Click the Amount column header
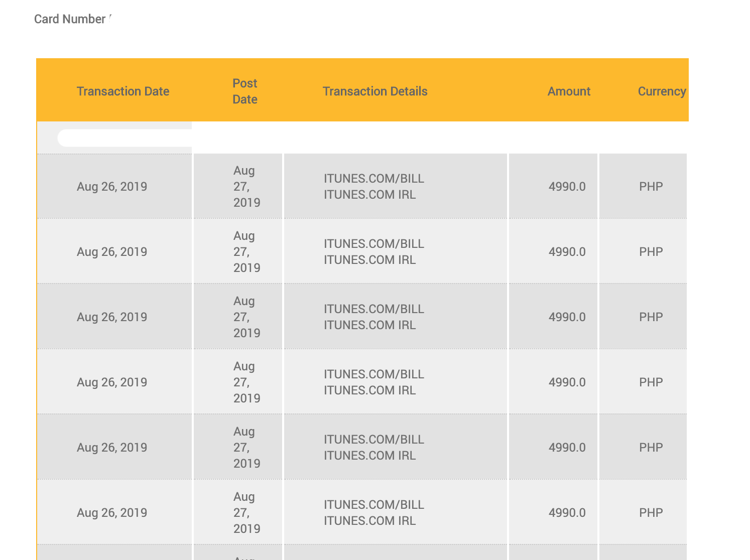Screen dimensions: 750x560 click(569, 91)
